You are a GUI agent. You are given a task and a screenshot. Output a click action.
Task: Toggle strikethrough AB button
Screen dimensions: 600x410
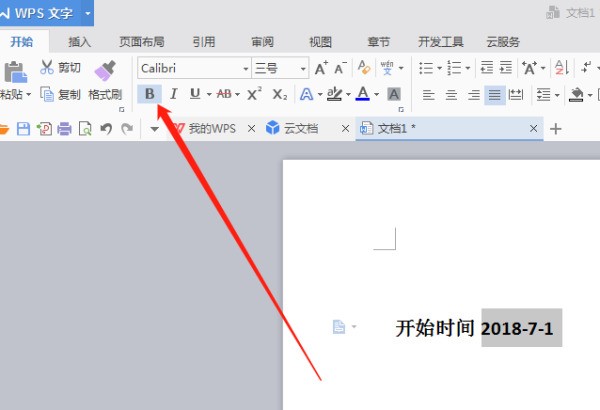coord(224,94)
